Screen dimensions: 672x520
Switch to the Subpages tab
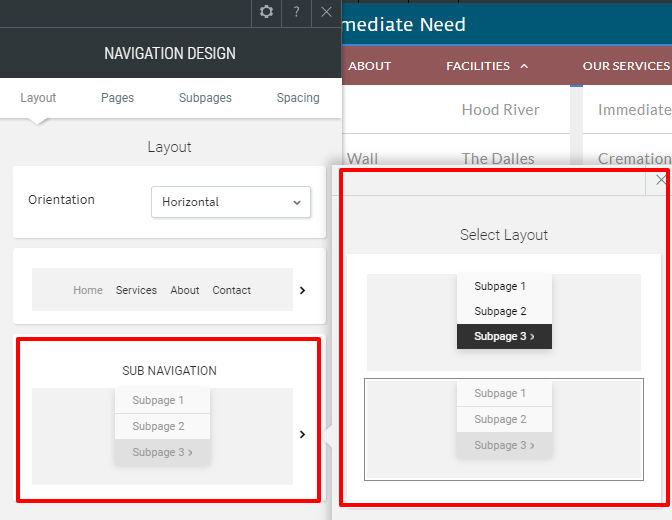pos(205,98)
